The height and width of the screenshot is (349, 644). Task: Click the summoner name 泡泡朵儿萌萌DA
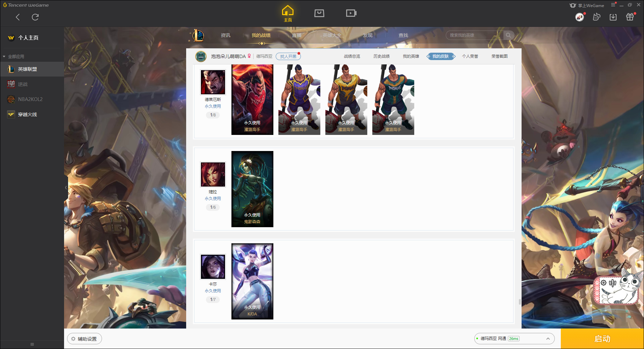(228, 56)
